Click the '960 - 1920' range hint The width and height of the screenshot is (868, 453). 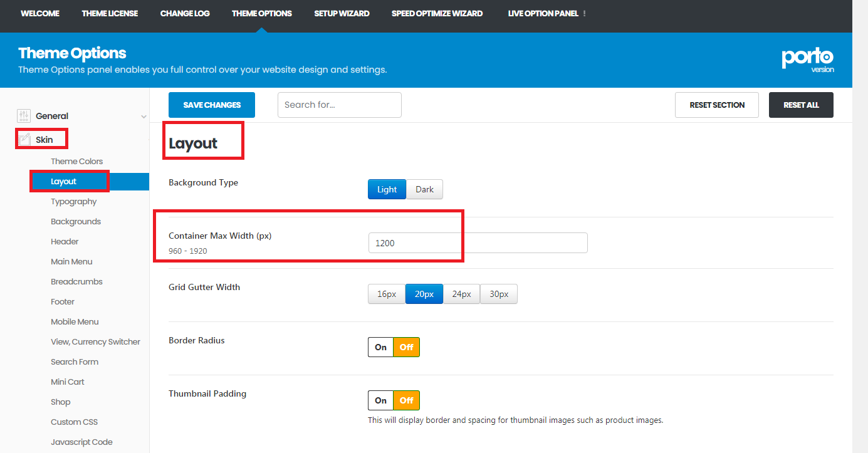click(x=188, y=251)
